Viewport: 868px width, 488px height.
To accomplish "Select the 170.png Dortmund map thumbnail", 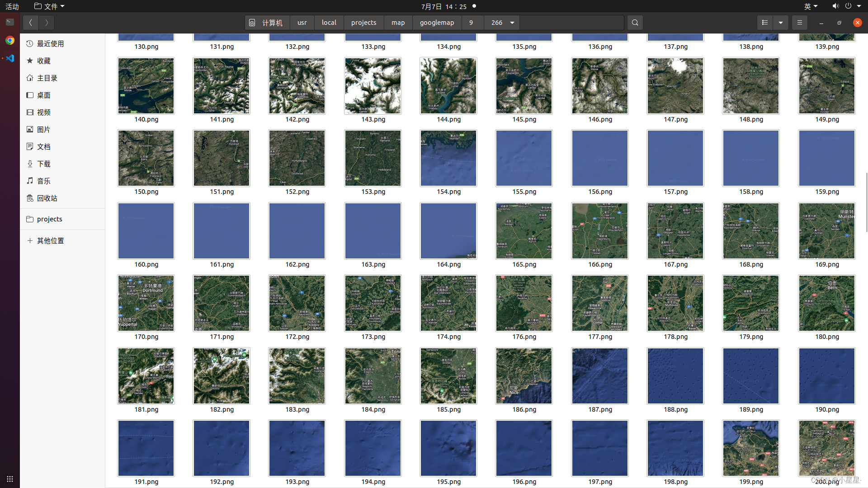I will (146, 303).
